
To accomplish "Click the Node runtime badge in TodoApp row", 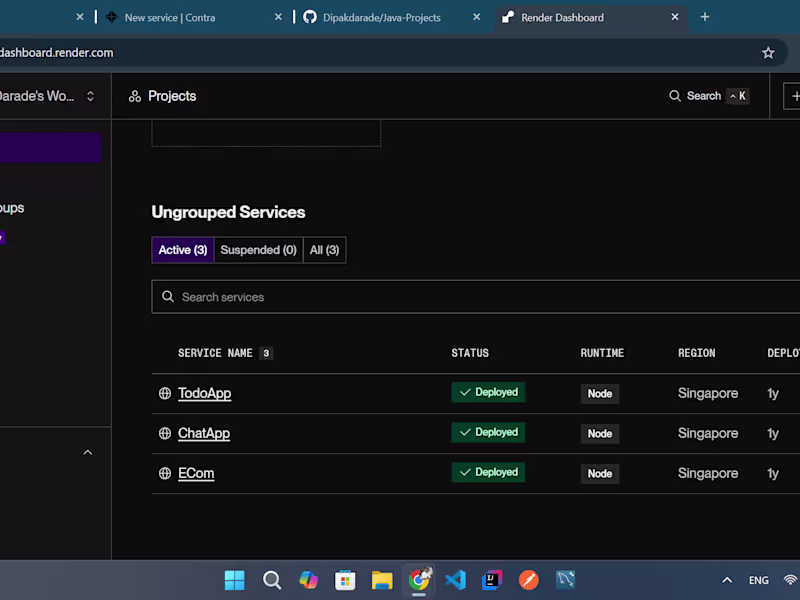I will [x=600, y=393].
